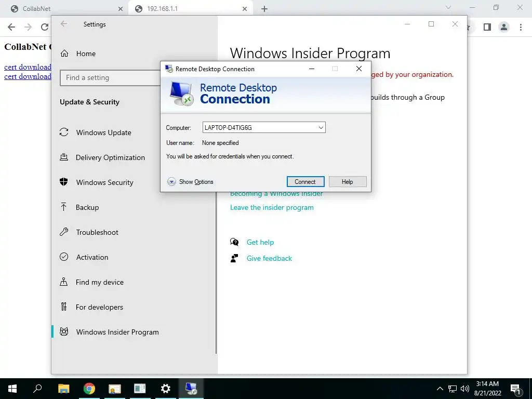Click the Remote Desktop title bar icon
This screenshot has width=532, height=399.
pyautogui.click(x=169, y=69)
